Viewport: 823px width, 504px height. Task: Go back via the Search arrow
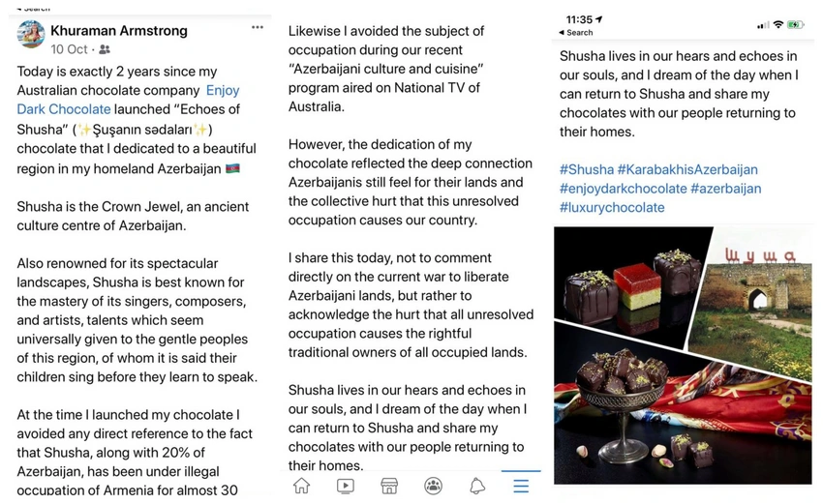(576, 33)
